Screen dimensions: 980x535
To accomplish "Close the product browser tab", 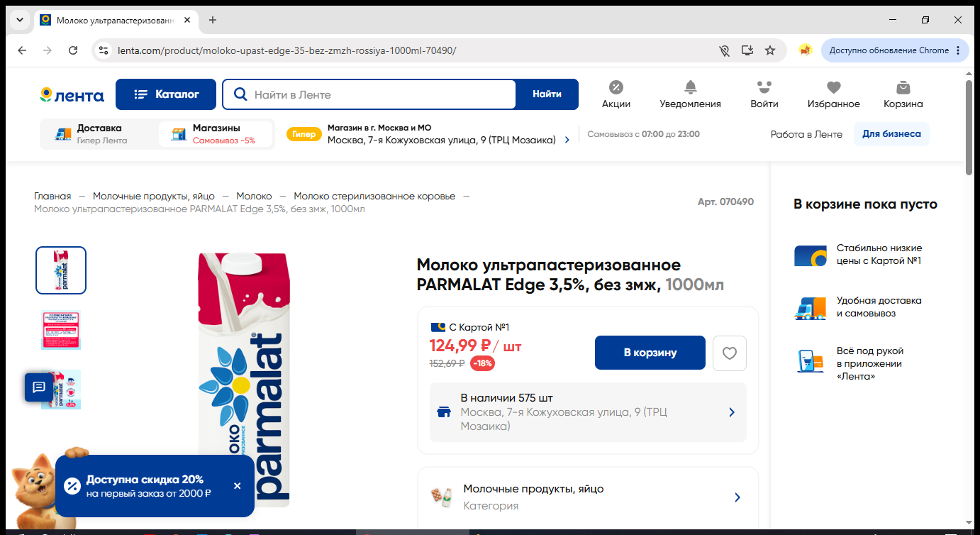I will tap(187, 20).
